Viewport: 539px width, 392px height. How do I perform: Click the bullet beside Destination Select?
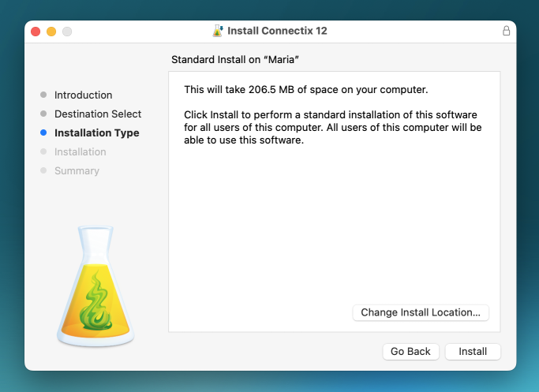43,114
